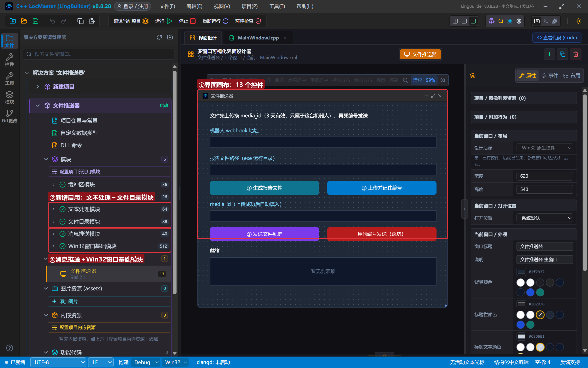
Task: Refresh the solution explorer
Action: coord(159,37)
